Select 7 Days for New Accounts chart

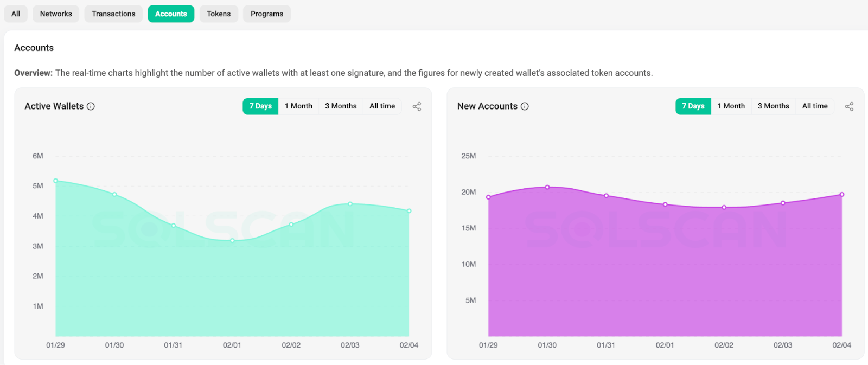point(693,106)
